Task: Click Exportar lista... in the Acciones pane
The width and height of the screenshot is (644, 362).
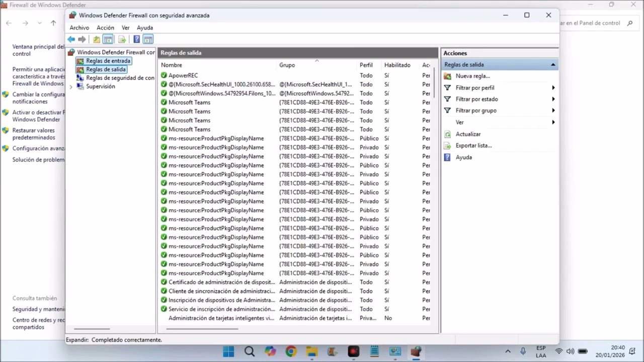Action: tap(473, 146)
